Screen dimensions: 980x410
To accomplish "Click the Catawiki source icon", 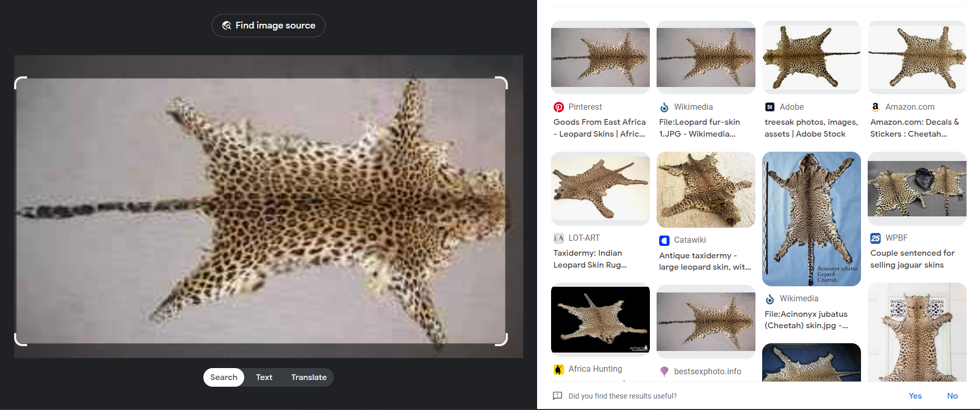I will [664, 240].
